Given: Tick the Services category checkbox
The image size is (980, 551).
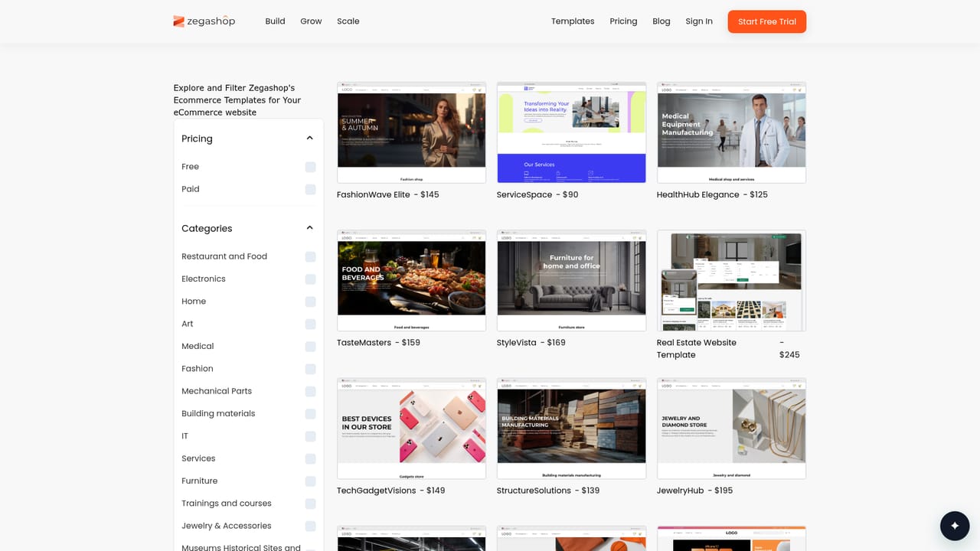Looking at the screenshot, I should (310, 458).
